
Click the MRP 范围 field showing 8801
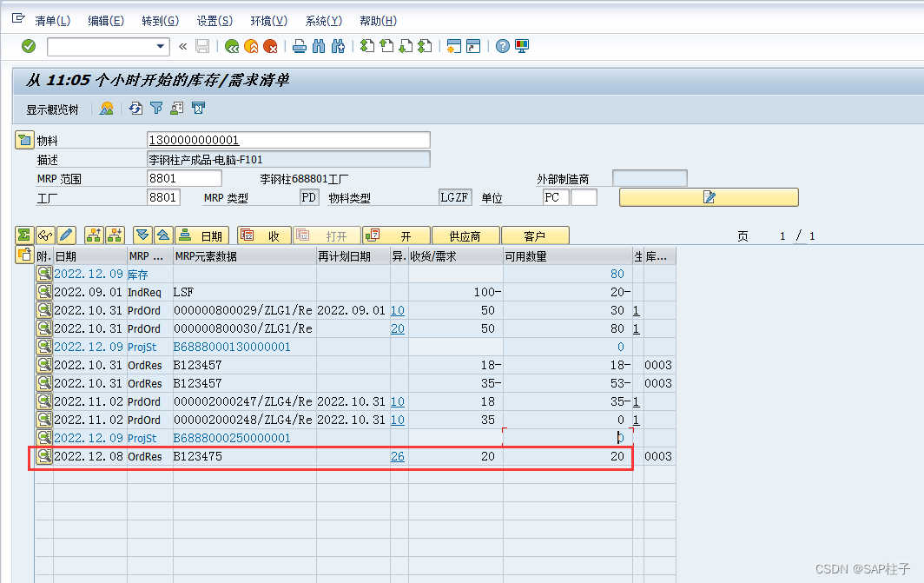[x=184, y=178]
